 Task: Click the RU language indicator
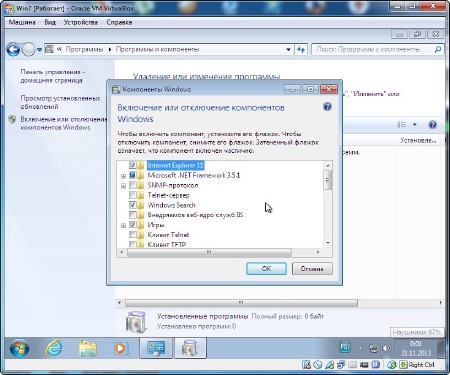(x=345, y=347)
